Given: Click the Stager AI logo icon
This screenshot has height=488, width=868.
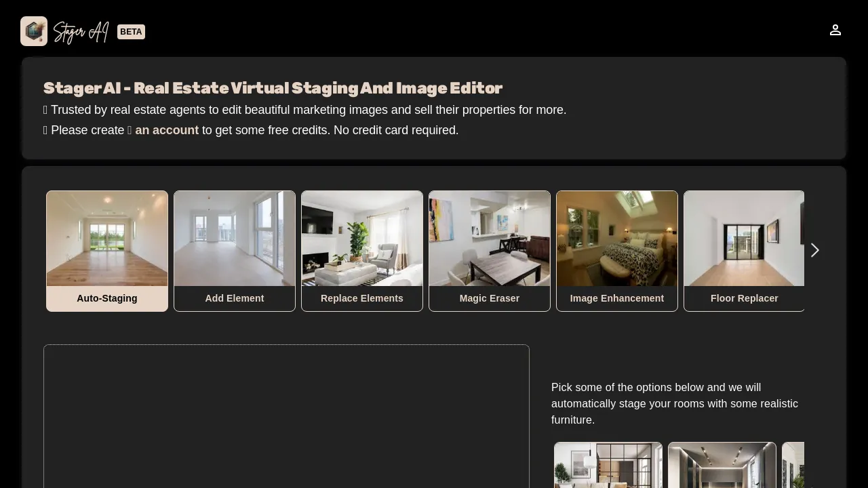Looking at the screenshot, I should 34,30.
